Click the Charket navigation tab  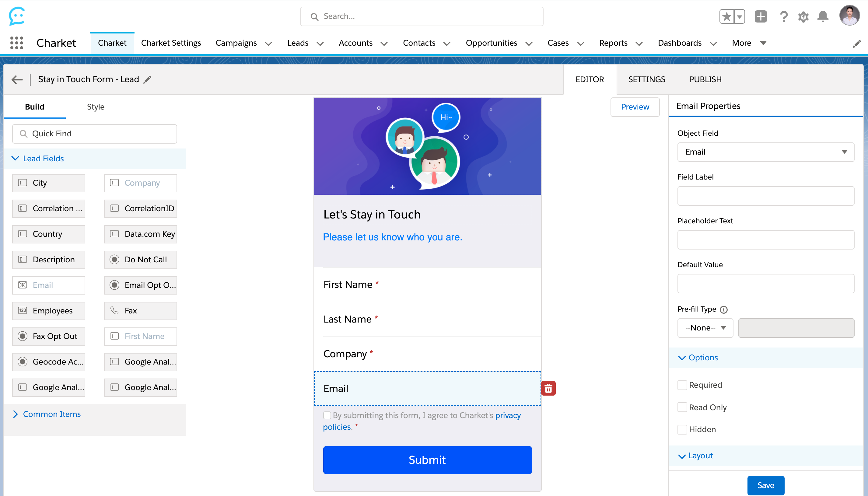(112, 43)
